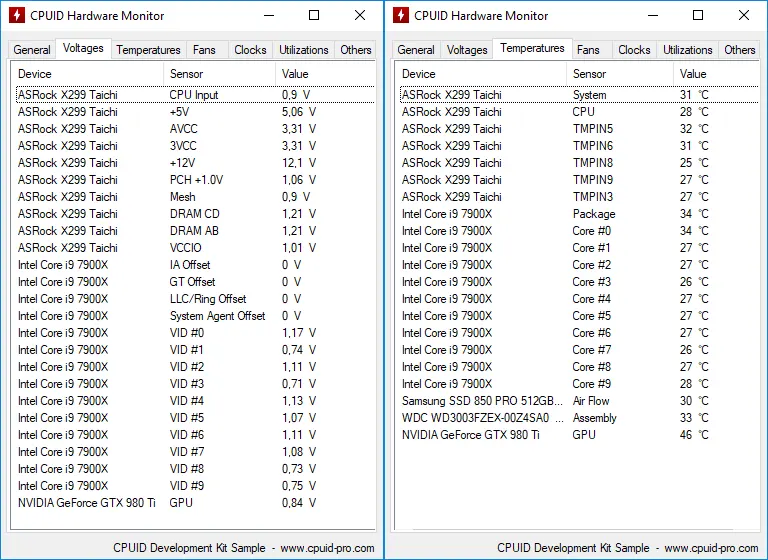768x560 pixels.
Task: Open the General tab in the left window
Action: [32, 50]
